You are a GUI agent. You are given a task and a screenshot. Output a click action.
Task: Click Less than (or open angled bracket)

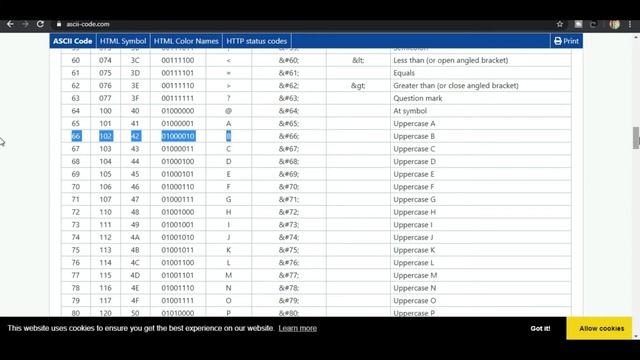tap(451, 60)
